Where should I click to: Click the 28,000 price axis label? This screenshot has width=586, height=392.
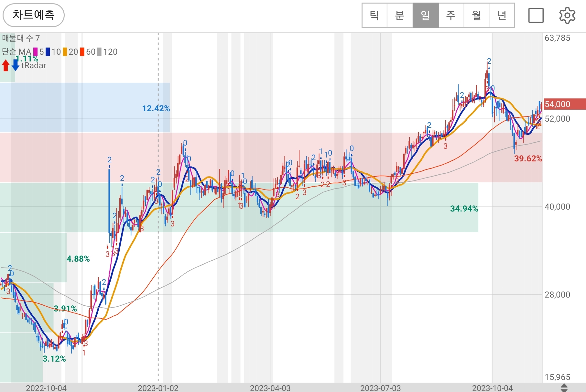(558, 295)
